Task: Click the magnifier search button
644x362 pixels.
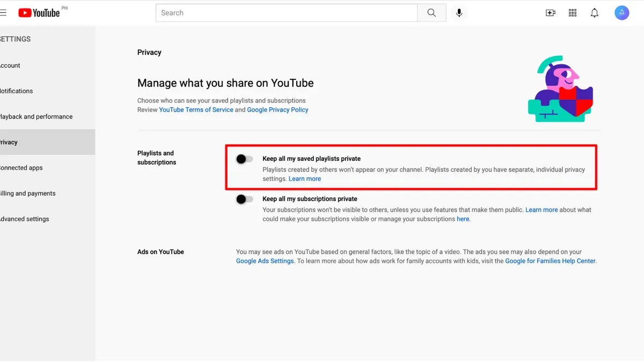Action: click(x=431, y=13)
